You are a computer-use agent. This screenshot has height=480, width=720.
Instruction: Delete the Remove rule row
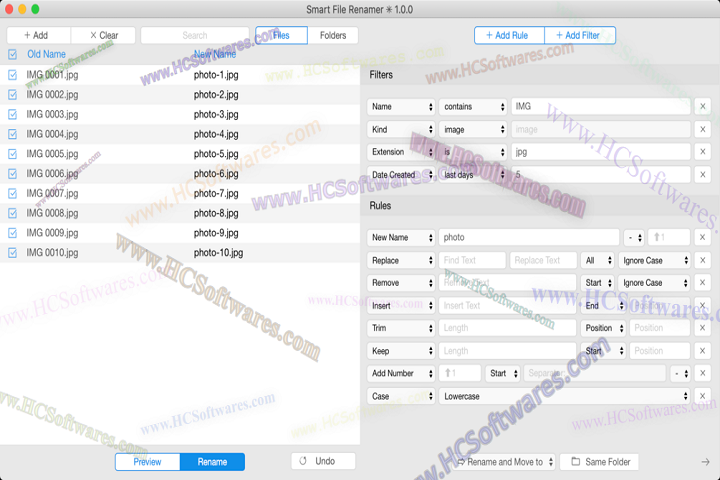[703, 282]
